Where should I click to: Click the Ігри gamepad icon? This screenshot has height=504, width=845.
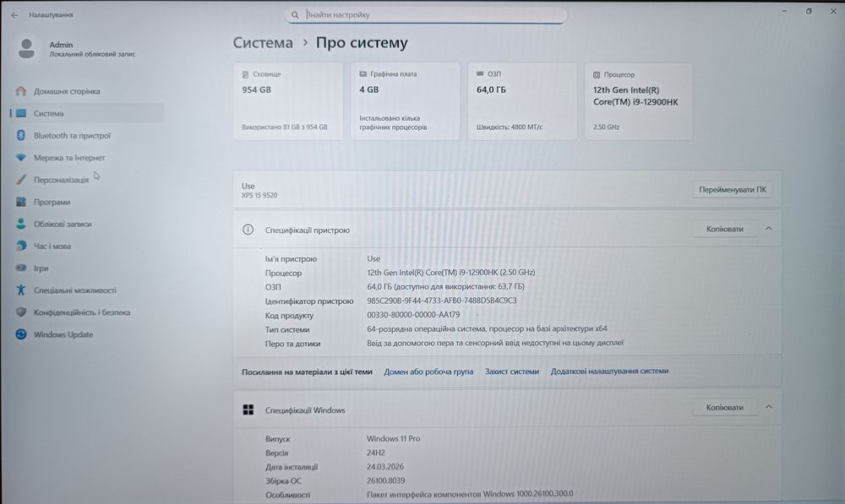[x=21, y=268]
